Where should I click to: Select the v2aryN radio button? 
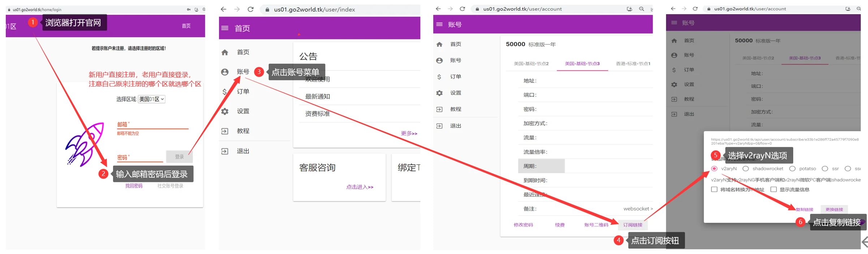pyautogui.click(x=714, y=168)
